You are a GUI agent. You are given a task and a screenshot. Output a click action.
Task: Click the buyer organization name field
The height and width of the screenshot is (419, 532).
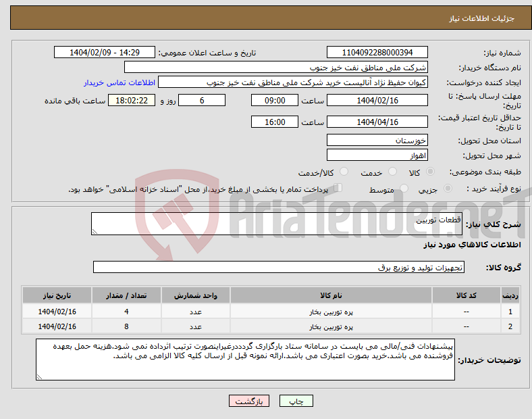click(x=276, y=67)
